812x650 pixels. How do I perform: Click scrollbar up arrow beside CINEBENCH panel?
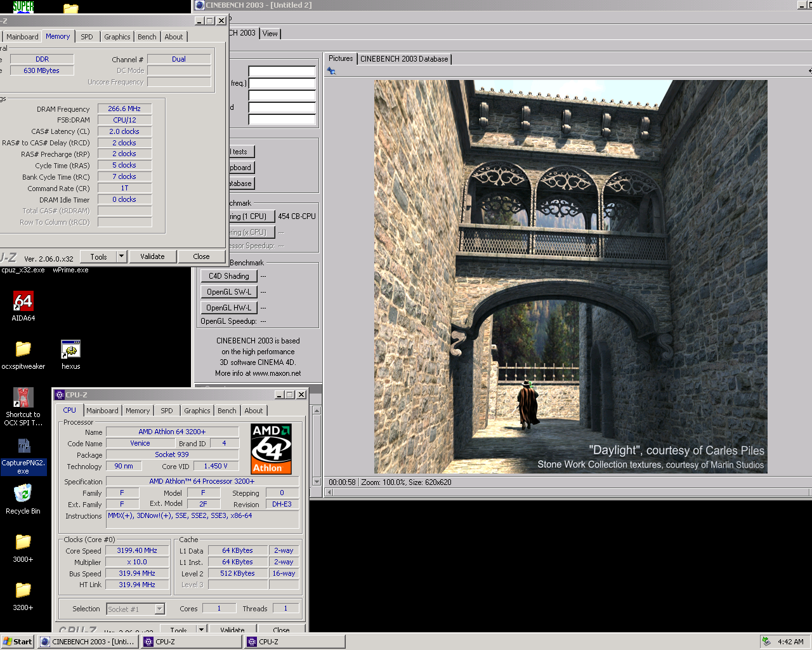tap(317, 411)
